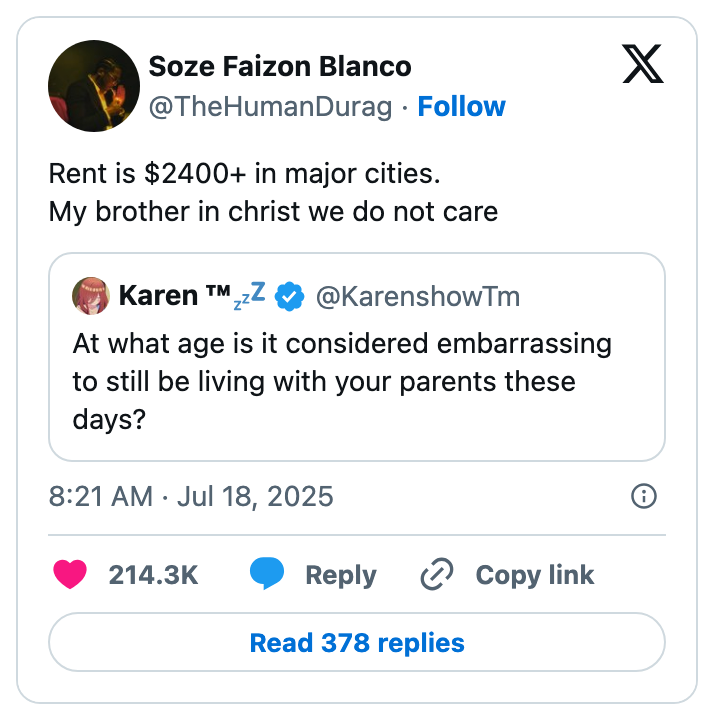This screenshot has height=722, width=722.
Task: Click the 214.3K likes count
Action: (x=153, y=575)
